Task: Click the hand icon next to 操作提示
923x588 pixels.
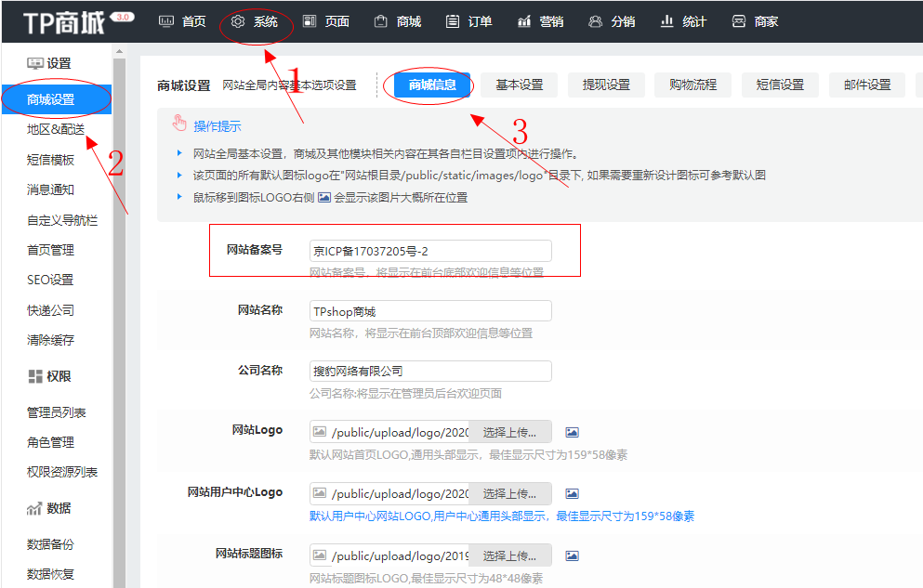Action: (179, 125)
